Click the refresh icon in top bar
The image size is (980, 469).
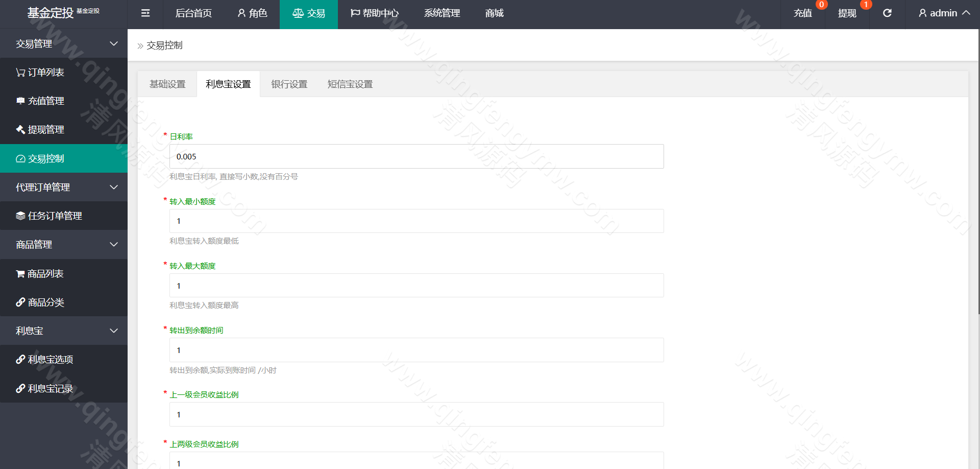click(887, 13)
